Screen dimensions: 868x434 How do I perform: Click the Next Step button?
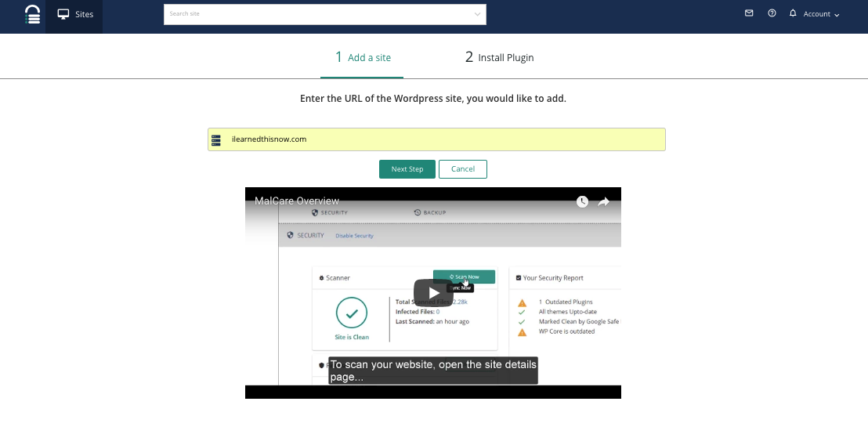(407, 169)
